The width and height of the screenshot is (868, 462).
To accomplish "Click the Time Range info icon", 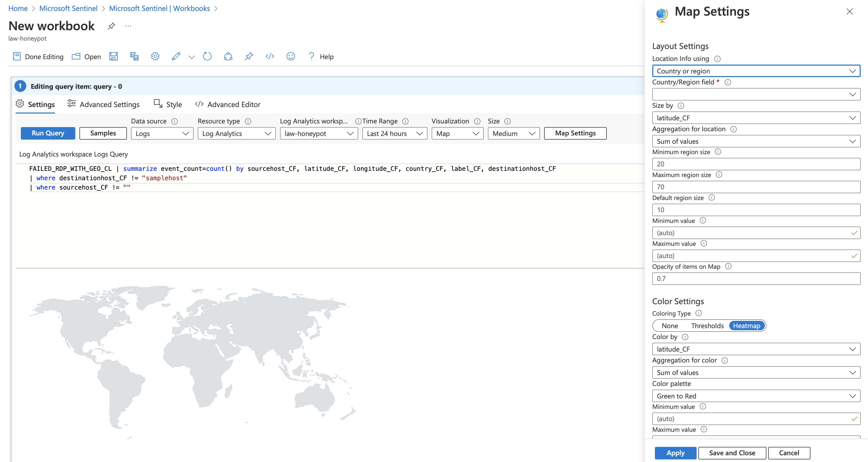I will tap(405, 121).
